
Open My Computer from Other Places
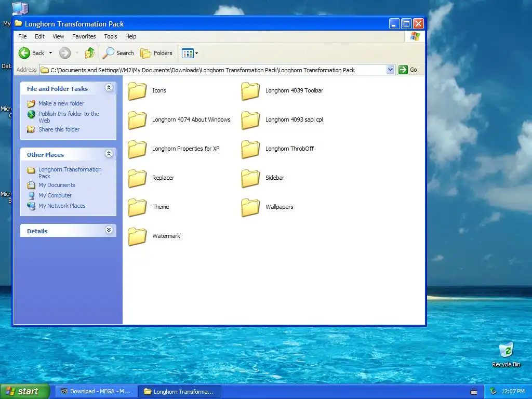[x=55, y=195]
